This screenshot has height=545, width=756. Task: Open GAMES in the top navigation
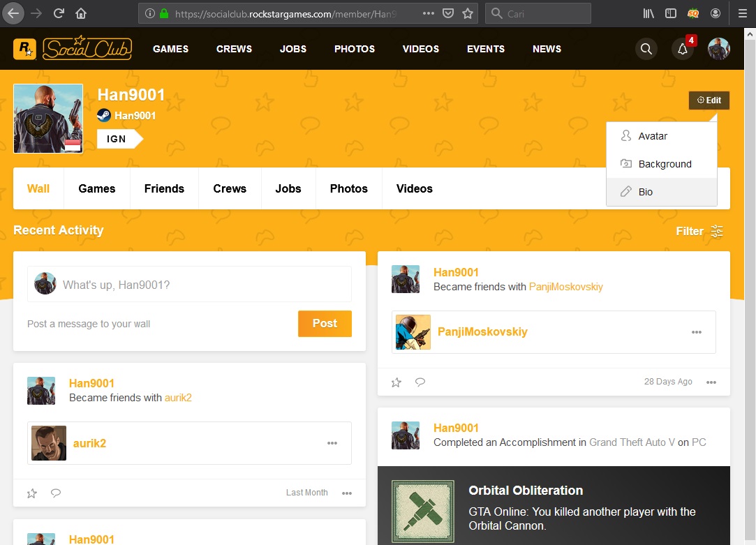(171, 49)
